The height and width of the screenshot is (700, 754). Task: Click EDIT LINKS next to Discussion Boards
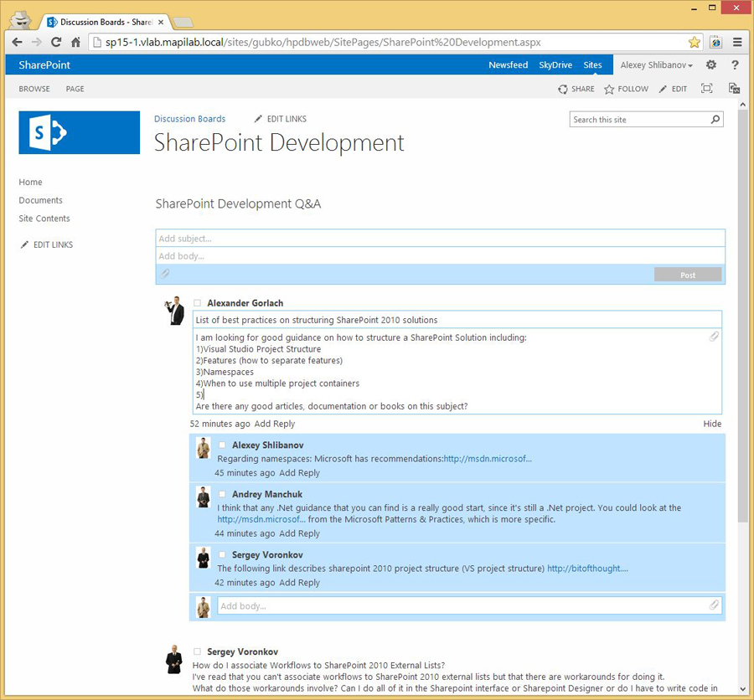click(281, 119)
